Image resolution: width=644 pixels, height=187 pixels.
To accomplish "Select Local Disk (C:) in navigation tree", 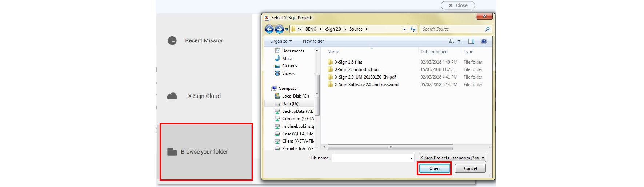I will [x=295, y=96].
